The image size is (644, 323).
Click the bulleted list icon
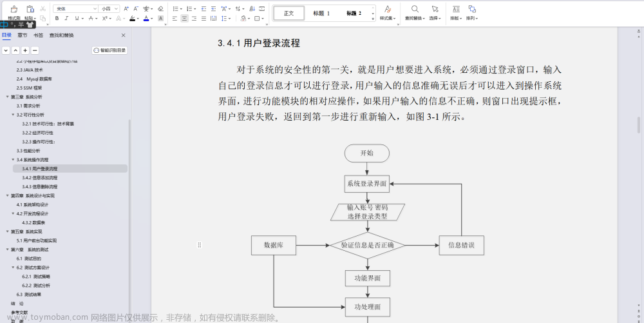(175, 8)
